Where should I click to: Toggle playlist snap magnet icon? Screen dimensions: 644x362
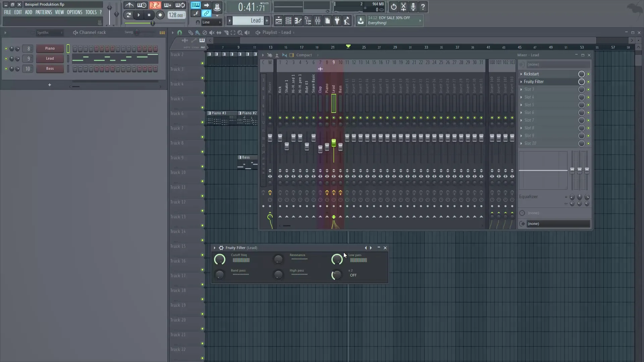pyautogui.click(x=180, y=33)
